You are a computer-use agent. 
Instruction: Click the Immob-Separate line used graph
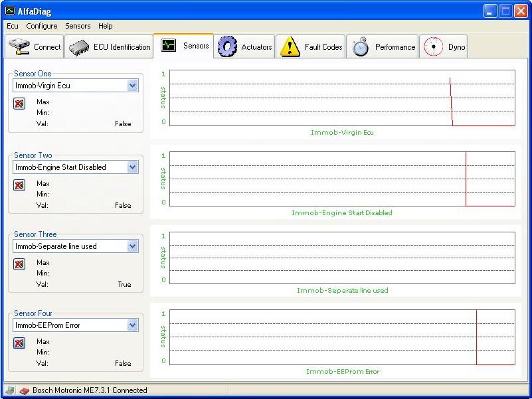click(342, 258)
